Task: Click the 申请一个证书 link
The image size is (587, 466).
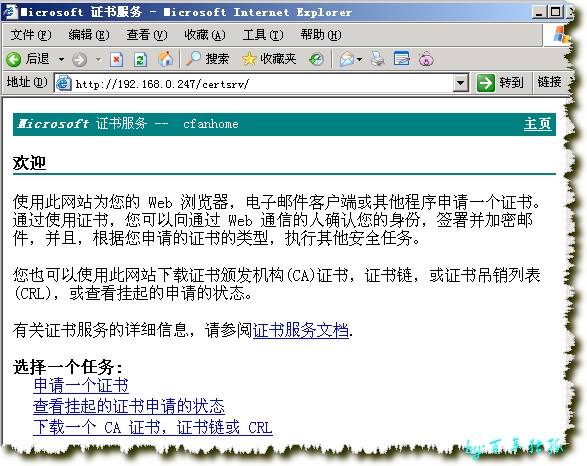Action: (81, 385)
